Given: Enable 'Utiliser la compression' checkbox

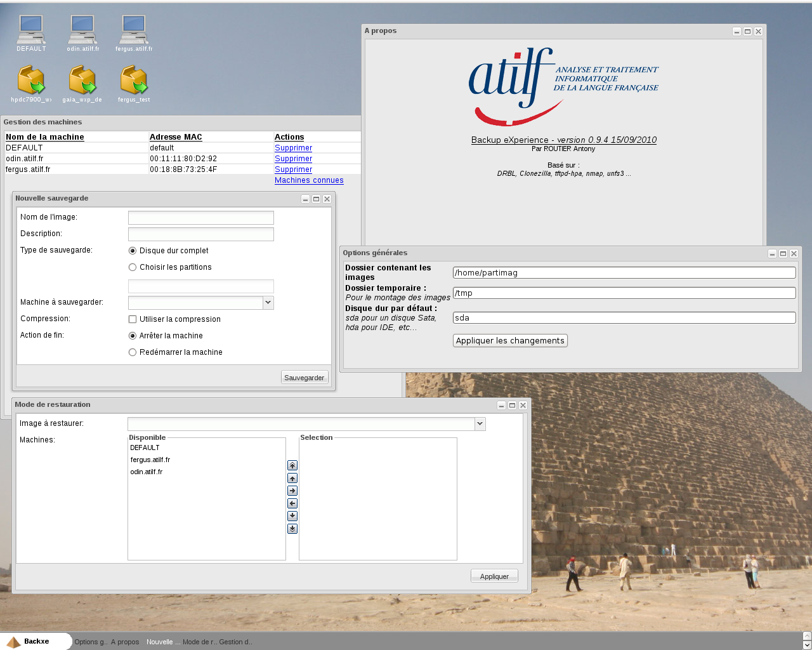Looking at the screenshot, I should click(133, 319).
